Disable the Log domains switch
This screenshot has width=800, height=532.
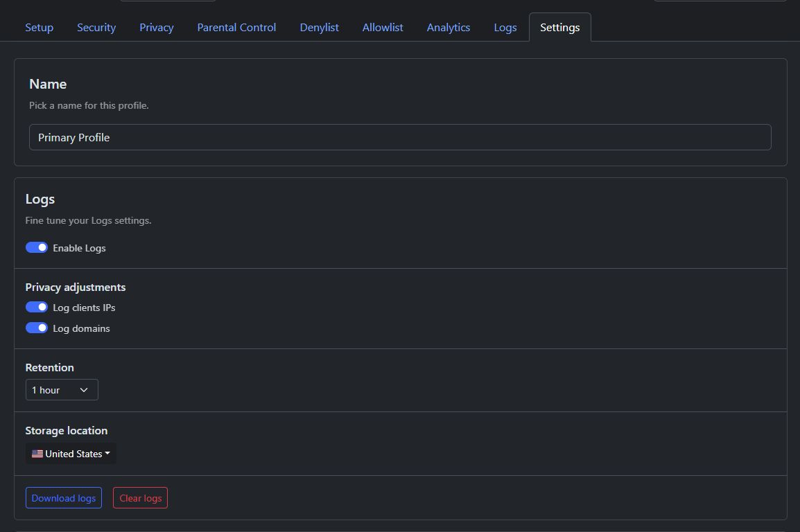coord(37,328)
